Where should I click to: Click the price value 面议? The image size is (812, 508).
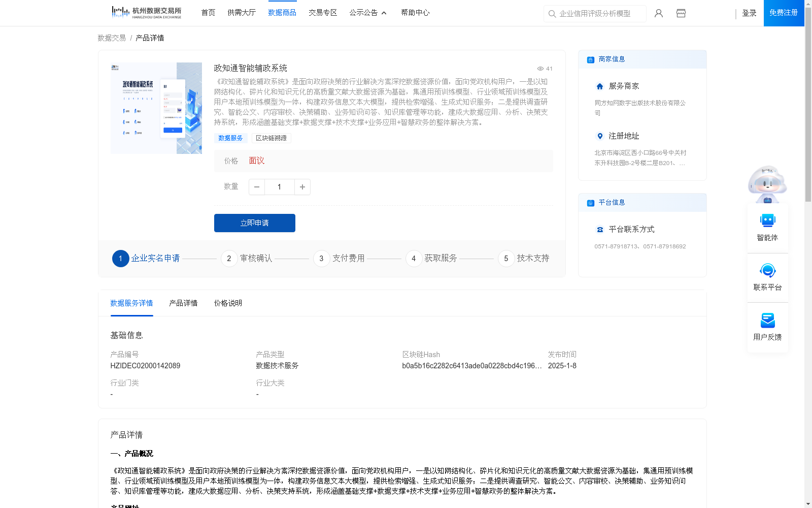coord(257,161)
